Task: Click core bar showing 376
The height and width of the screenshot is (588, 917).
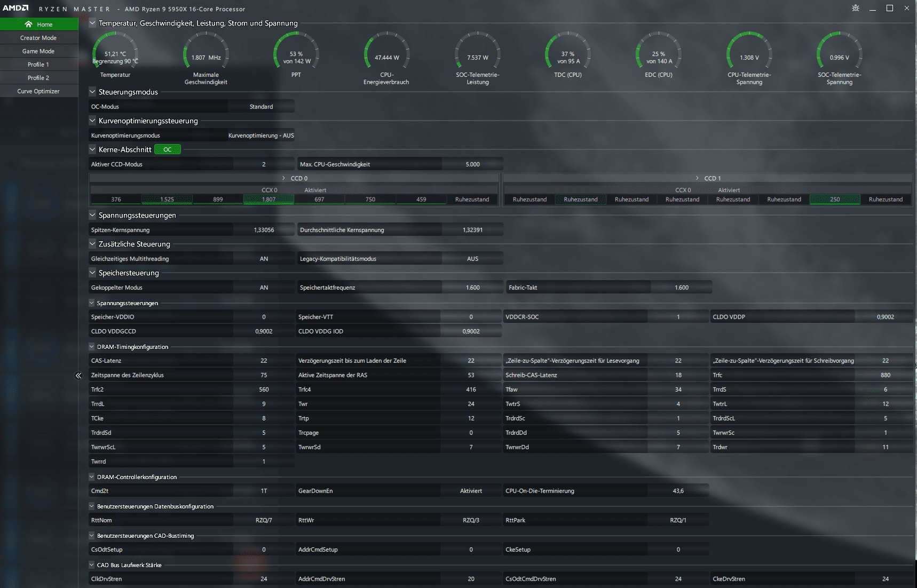Action: tap(116, 200)
